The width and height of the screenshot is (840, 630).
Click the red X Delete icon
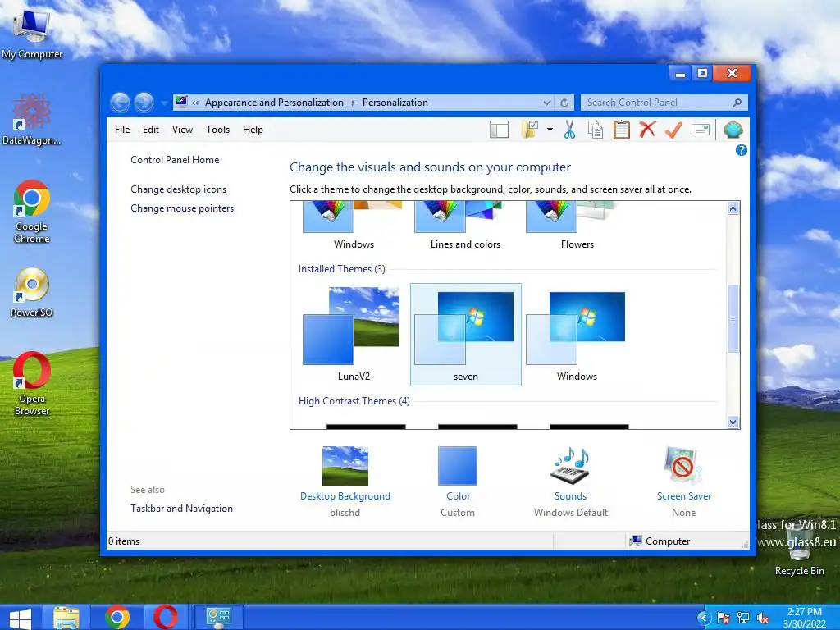(x=647, y=129)
